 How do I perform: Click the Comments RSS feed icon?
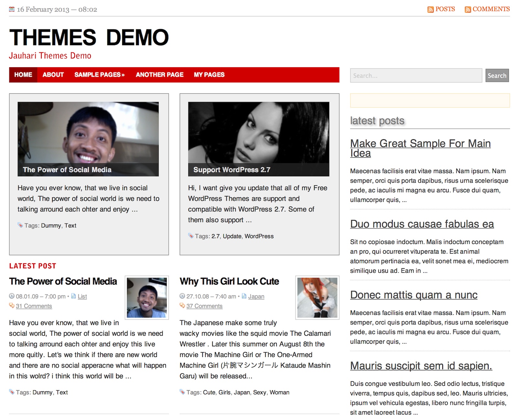(468, 10)
